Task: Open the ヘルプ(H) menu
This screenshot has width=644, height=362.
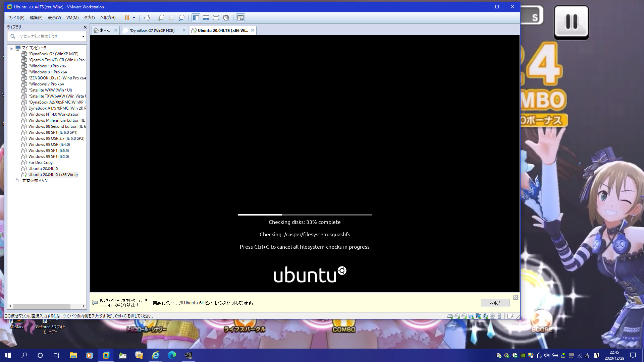Action: coord(108,18)
